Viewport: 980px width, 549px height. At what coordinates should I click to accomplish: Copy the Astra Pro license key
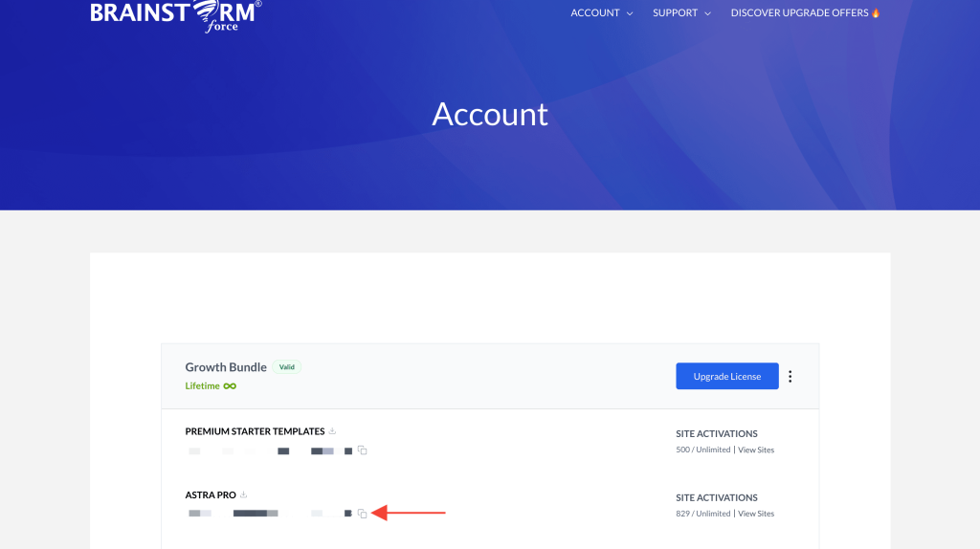tap(362, 514)
